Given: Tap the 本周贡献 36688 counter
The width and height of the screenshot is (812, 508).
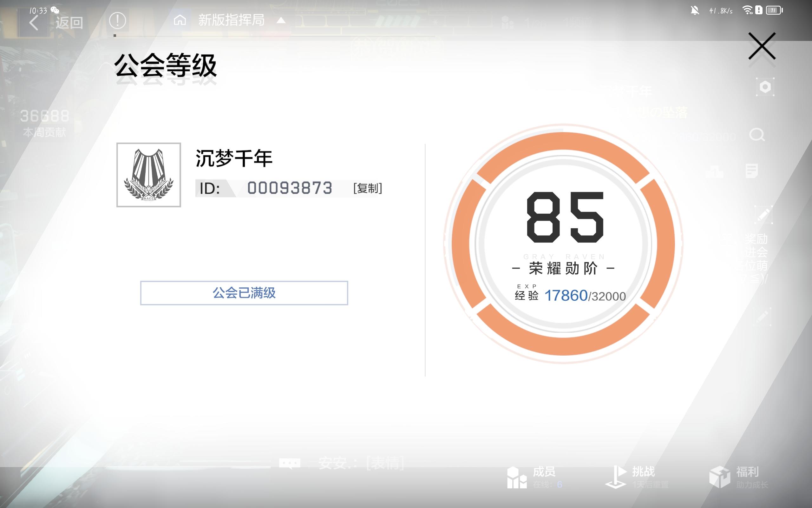Looking at the screenshot, I should (45, 123).
